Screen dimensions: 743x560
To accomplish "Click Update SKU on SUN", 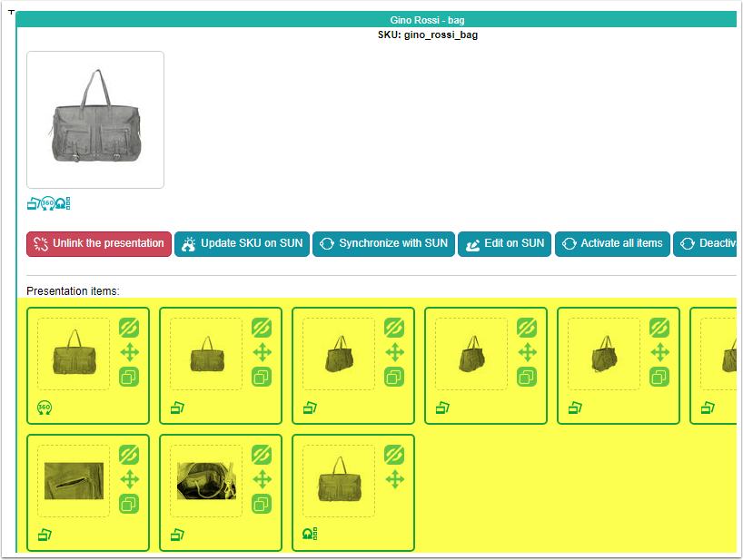I will point(243,244).
